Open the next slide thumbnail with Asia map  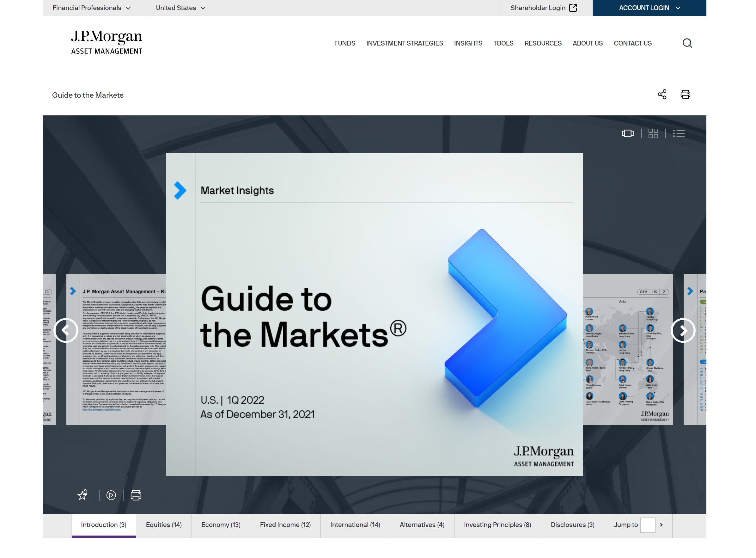tap(628, 350)
